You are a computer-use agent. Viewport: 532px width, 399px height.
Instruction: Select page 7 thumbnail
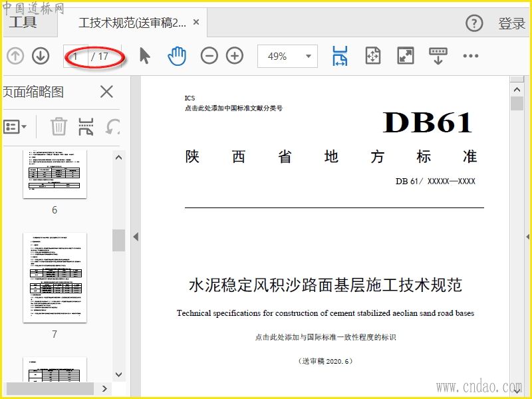(55, 277)
